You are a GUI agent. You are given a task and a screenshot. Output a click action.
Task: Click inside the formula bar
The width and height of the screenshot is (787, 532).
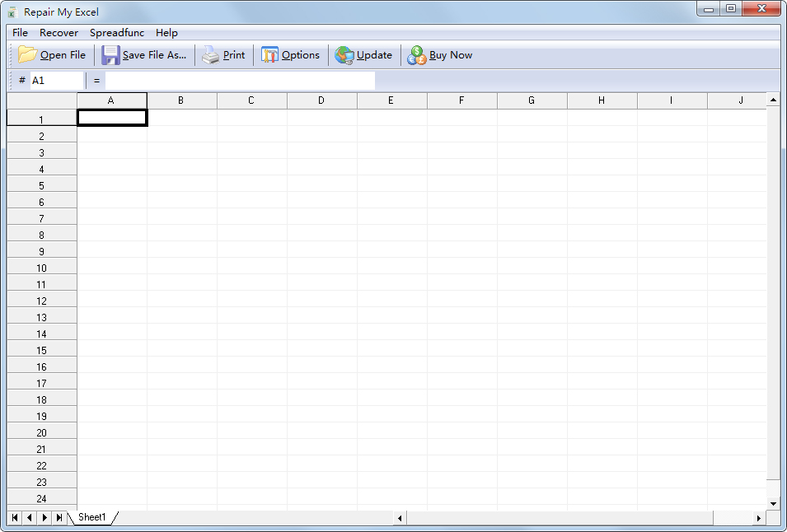pos(239,80)
